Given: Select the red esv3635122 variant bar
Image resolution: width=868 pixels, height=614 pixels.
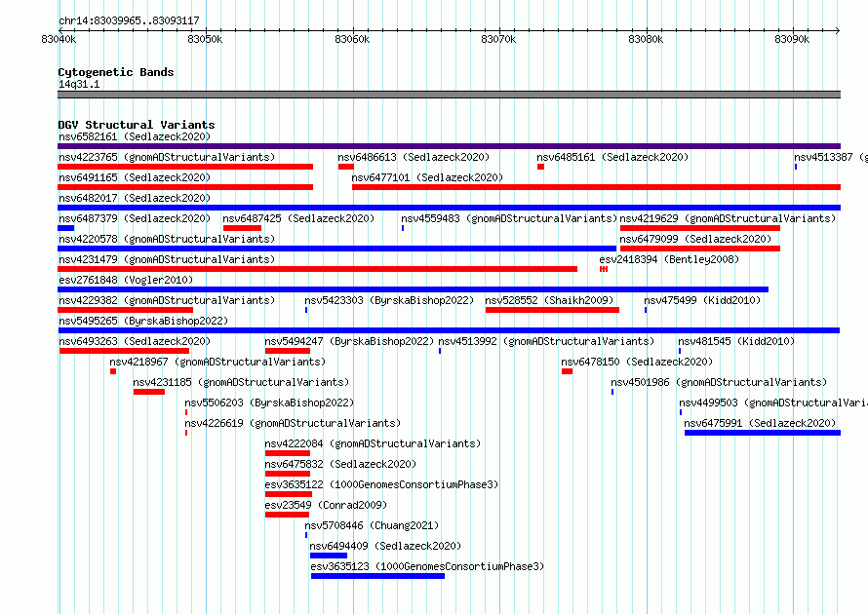Looking at the screenshot, I should tap(289, 494).
